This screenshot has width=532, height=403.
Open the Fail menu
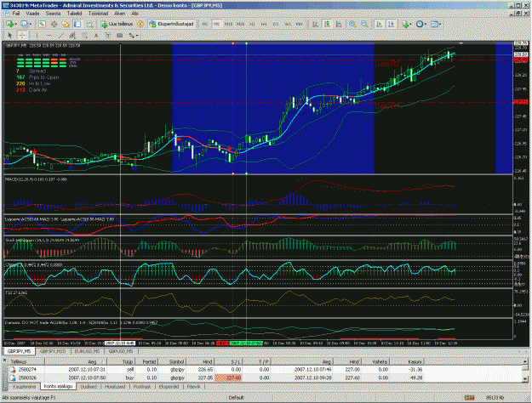16,14
